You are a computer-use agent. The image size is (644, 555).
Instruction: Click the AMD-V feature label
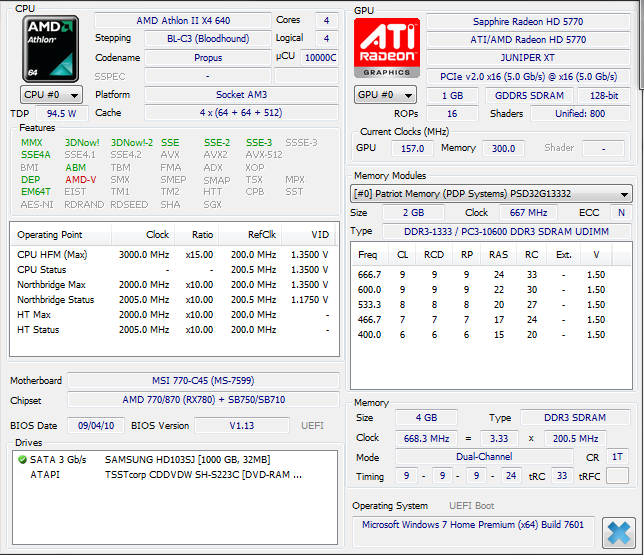click(80, 180)
